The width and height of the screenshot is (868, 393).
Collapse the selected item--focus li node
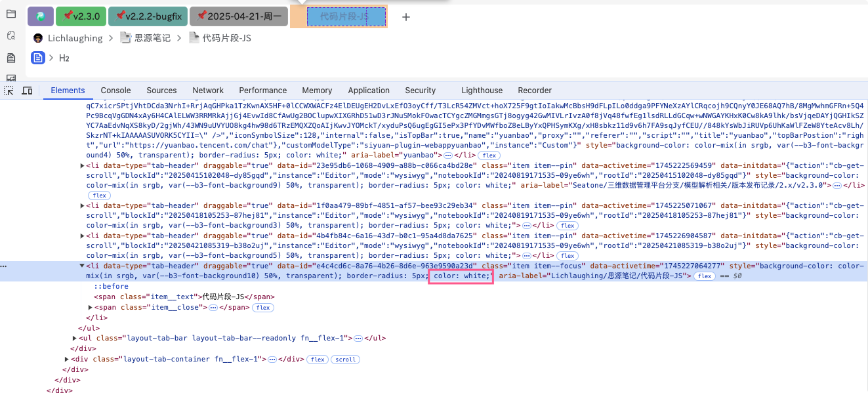tap(82, 266)
